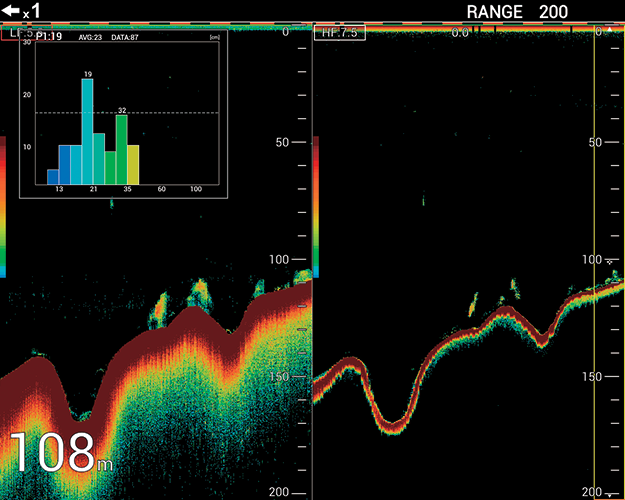The width and height of the screenshot is (625, 500).
Task: Click the left arrow picture-advance icon
Action: tap(11, 12)
